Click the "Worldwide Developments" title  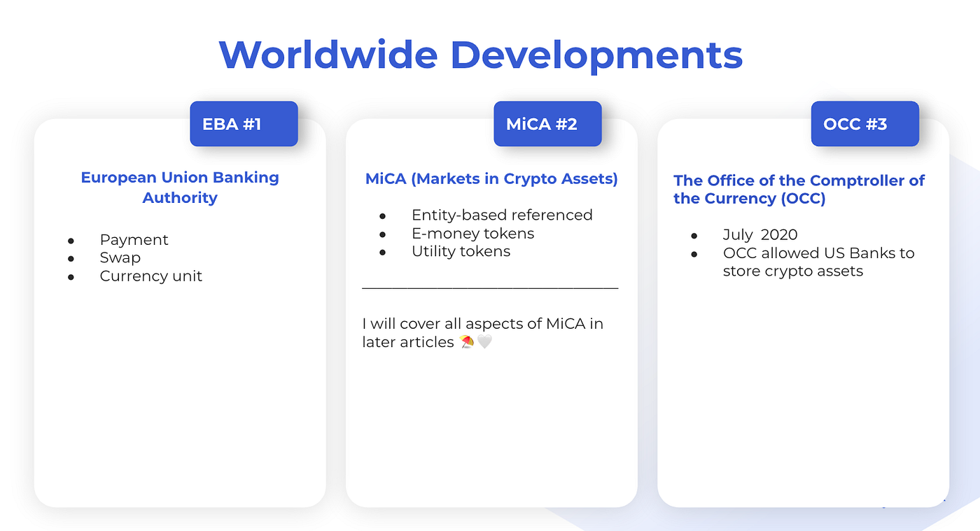click(480, 56)
